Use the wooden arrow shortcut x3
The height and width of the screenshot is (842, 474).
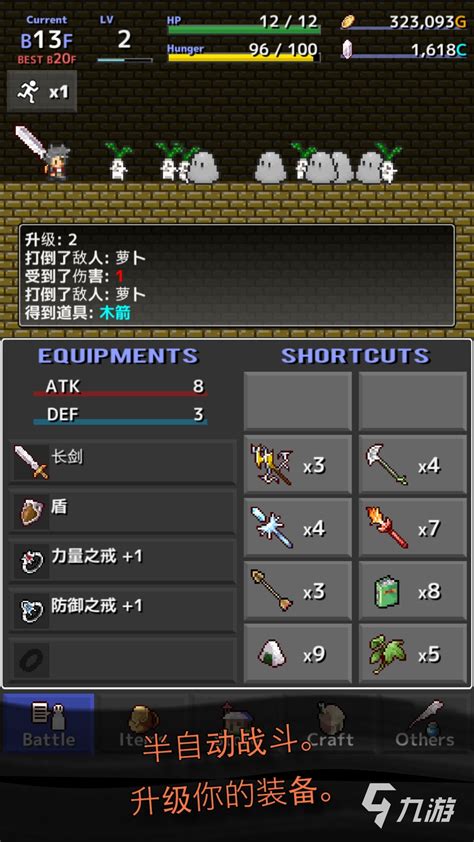pos(298,590)
